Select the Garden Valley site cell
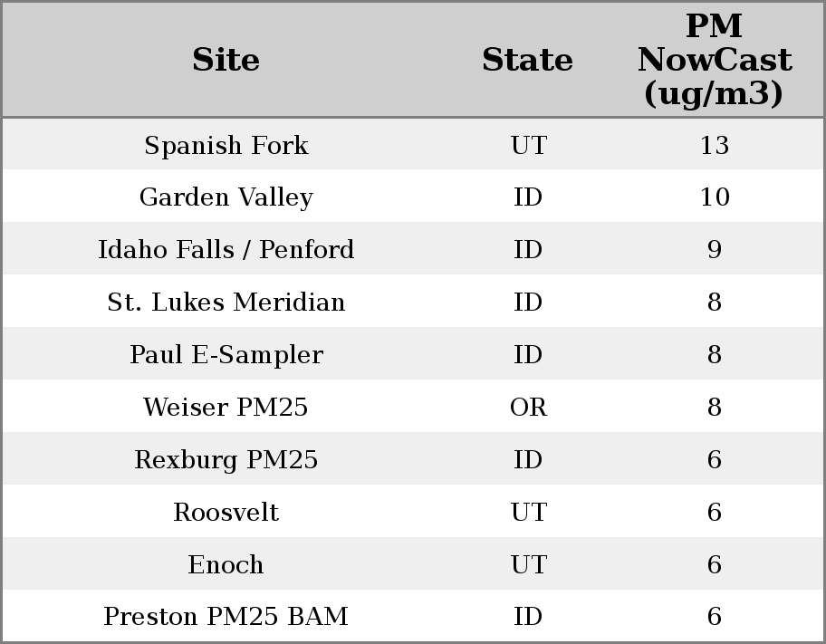The width and height of the screenshot is (826, 644). 226,197
